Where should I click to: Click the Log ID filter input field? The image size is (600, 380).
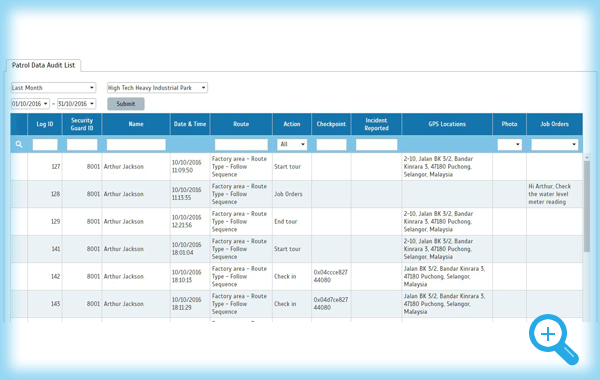(45, 144)
